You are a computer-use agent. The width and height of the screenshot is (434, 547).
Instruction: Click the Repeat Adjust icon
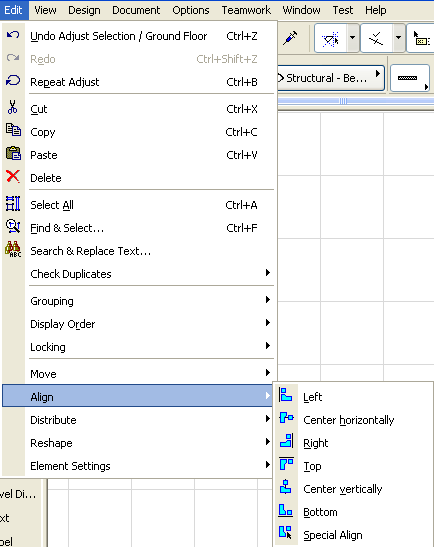pyautogui.click(x=13, y=81)
